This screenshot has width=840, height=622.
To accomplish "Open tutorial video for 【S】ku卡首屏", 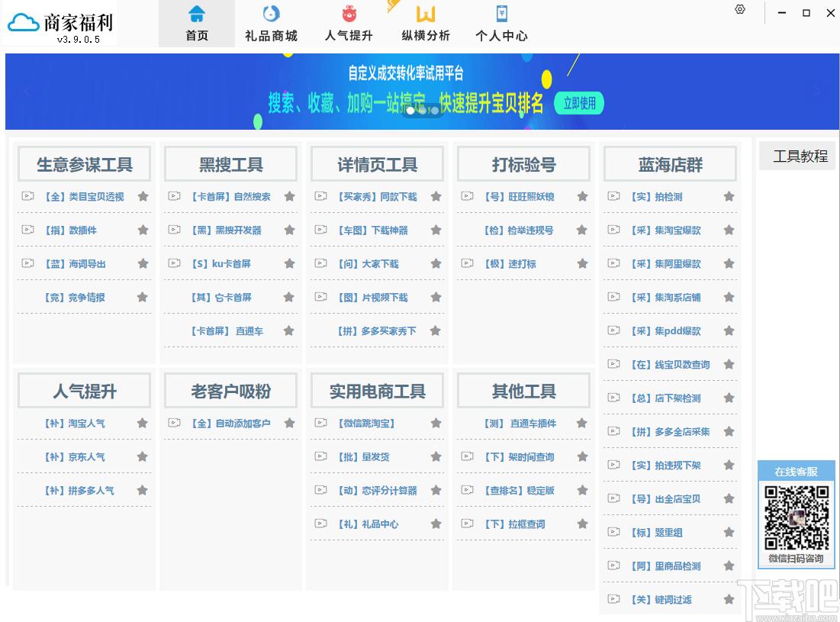I will click(174, 263).
